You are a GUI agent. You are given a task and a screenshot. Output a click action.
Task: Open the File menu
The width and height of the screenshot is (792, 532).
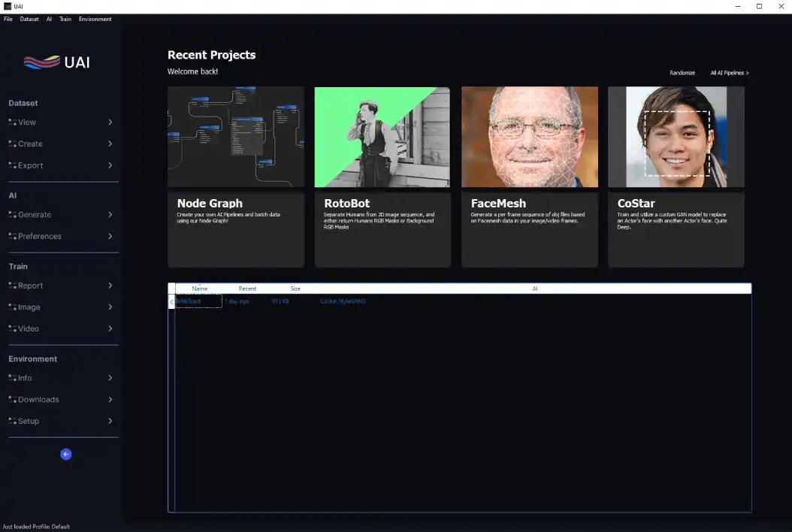(x=8, y=19)
